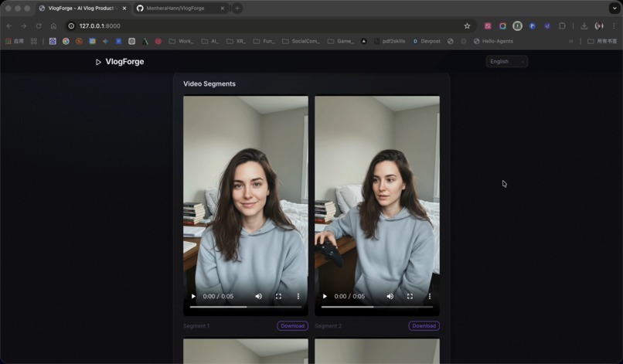
Task: Open the XR_ bookmarks folder
Action: 236,41
